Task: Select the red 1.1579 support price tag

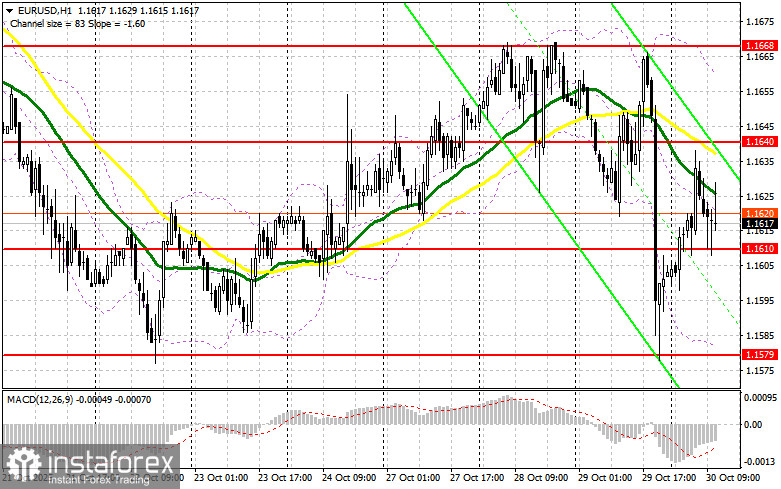Action: [760, 355]
